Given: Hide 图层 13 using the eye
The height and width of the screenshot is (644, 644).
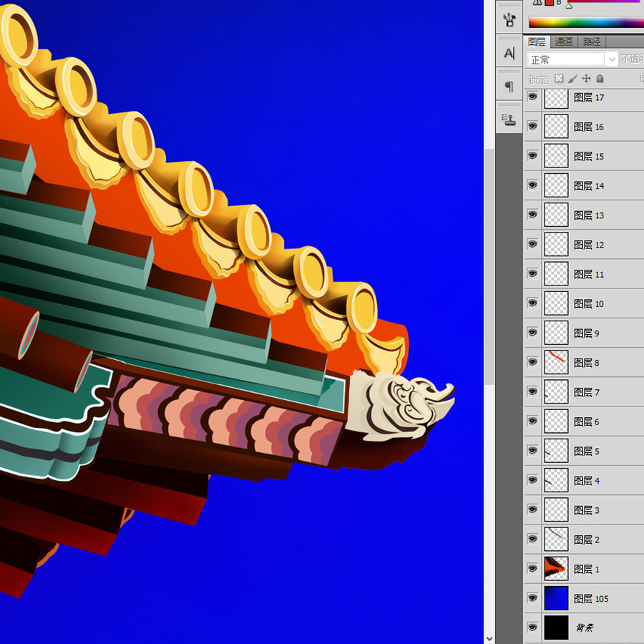Looking at the screenshot, I should click(x=532, y=215).
